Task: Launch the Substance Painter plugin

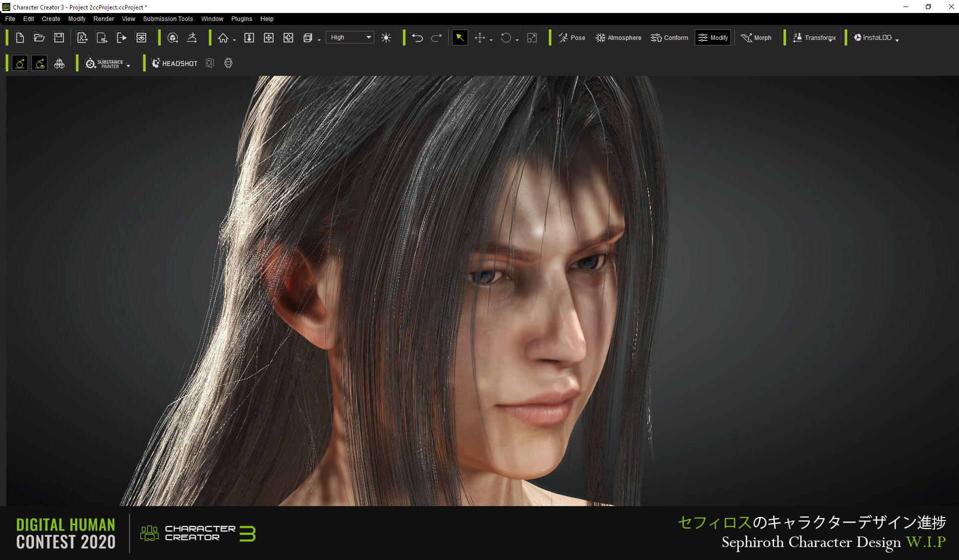Action: [x=104, y=63]
